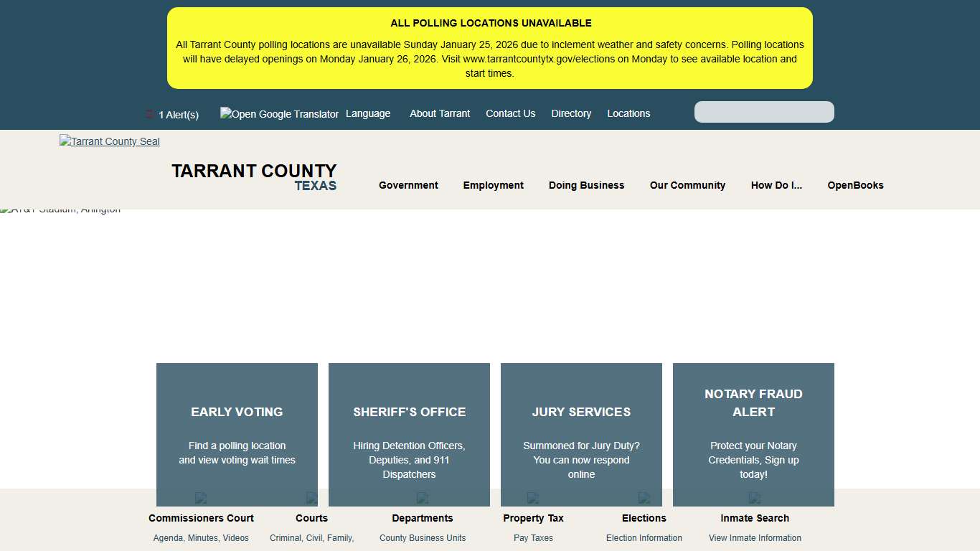
Task: Click the Inmate Search icon
Action: click(754, 498)
